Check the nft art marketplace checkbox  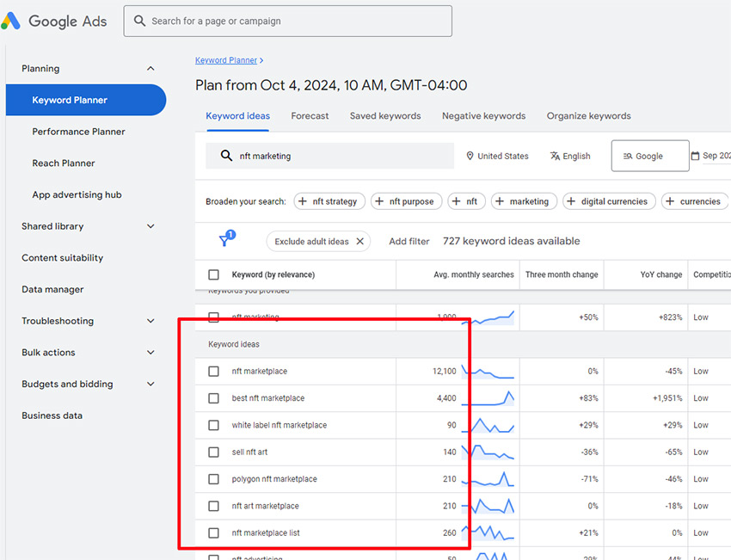[213, 506]
